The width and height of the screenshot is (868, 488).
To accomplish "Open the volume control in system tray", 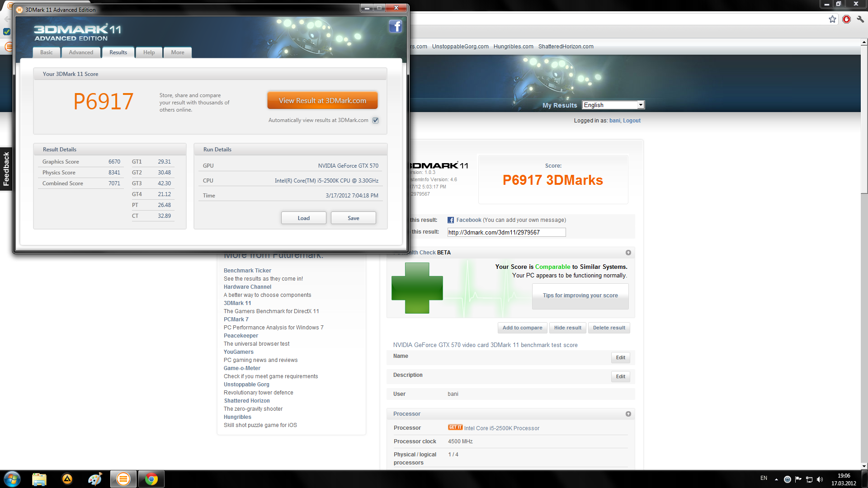I will tap(820, 479).
